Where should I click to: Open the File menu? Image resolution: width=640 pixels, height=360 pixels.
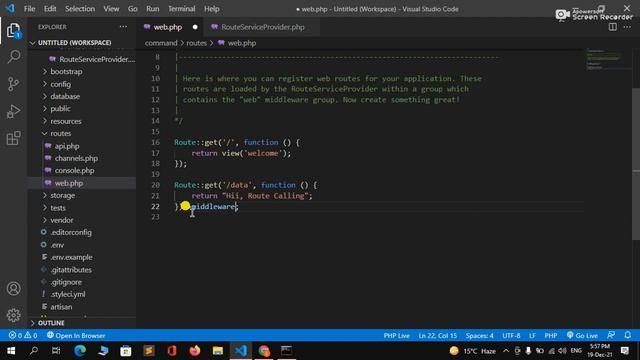(x=29, y=9)
